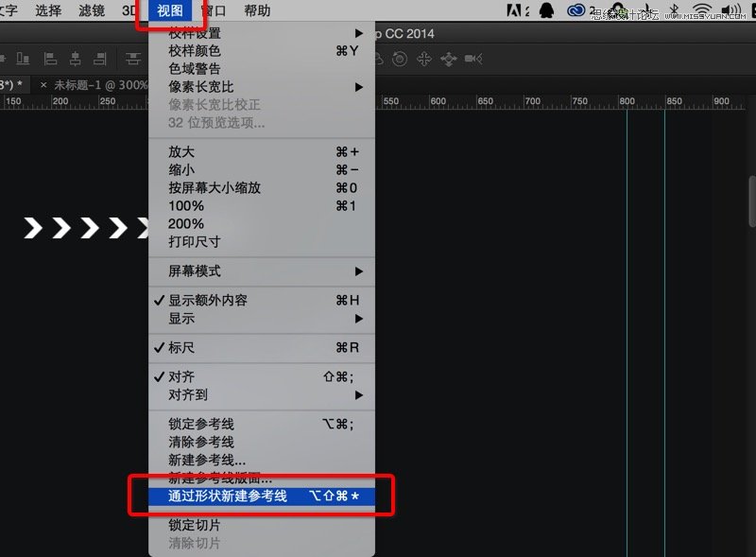Viewport: 756px width, 557px height.
Task: Select the Pan 3D Camera tool
Action: pos(426,59)
